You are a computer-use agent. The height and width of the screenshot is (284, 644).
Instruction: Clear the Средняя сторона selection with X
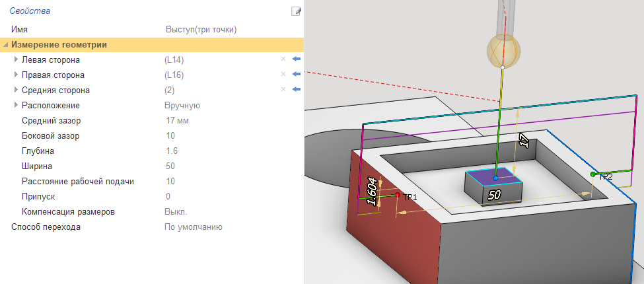(x=283, y=90)
